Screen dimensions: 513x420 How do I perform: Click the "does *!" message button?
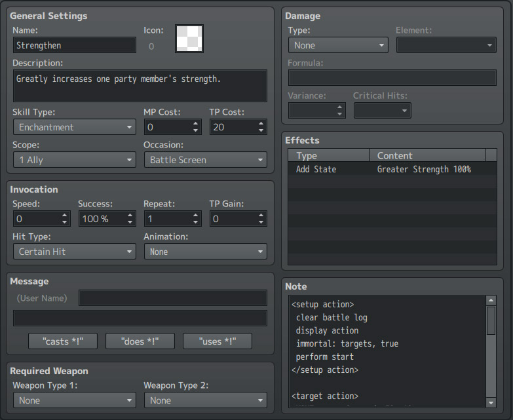click(140, 341)
